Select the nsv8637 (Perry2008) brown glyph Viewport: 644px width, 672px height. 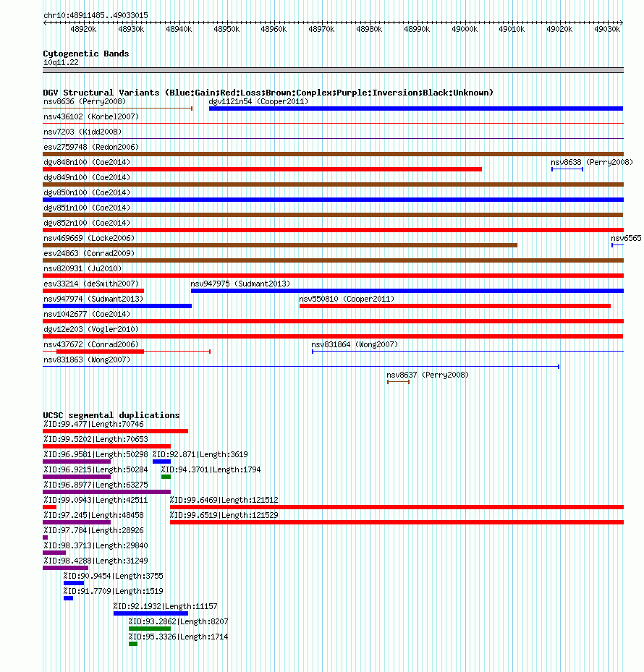tap(398, 382)
